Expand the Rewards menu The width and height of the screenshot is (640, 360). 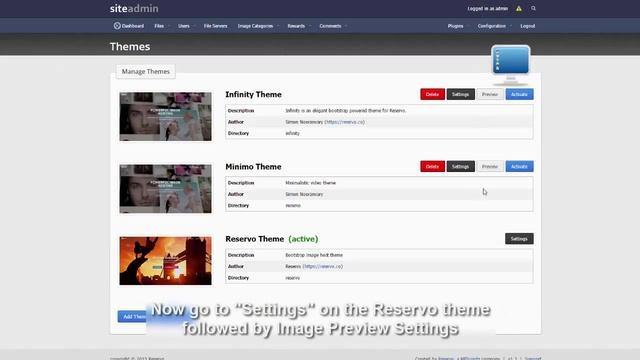click(x=296, y=26)
